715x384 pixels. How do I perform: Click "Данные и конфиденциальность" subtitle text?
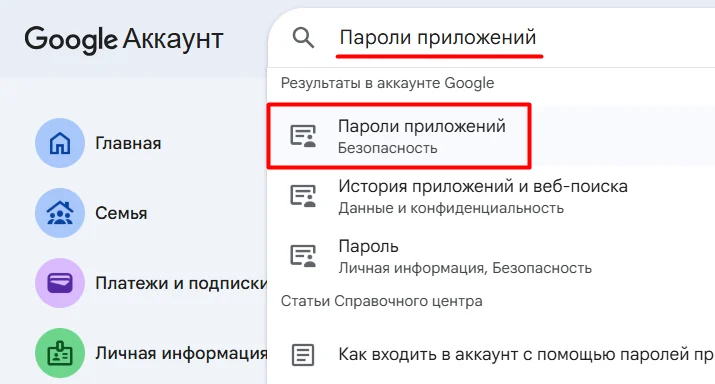(451, 208)
